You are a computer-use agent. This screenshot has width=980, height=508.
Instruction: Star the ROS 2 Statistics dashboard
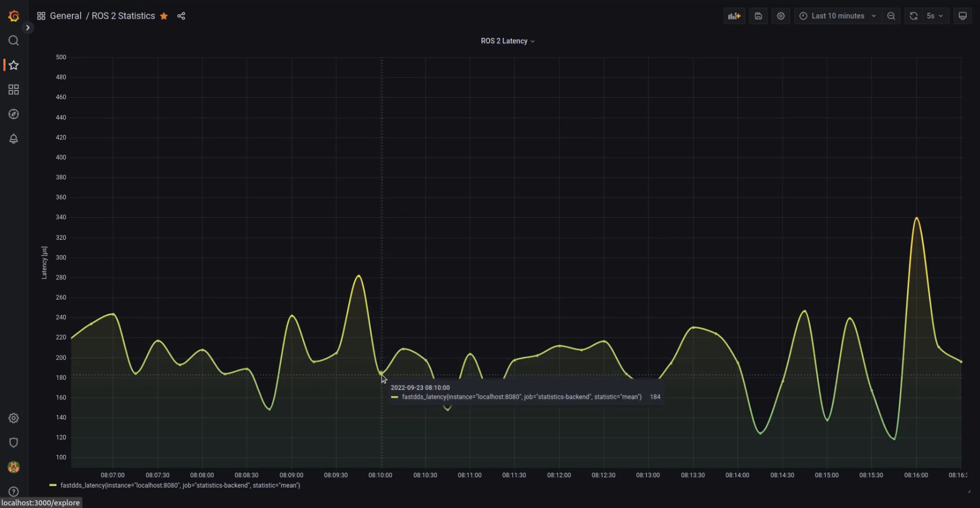click(x=163, y=16)
